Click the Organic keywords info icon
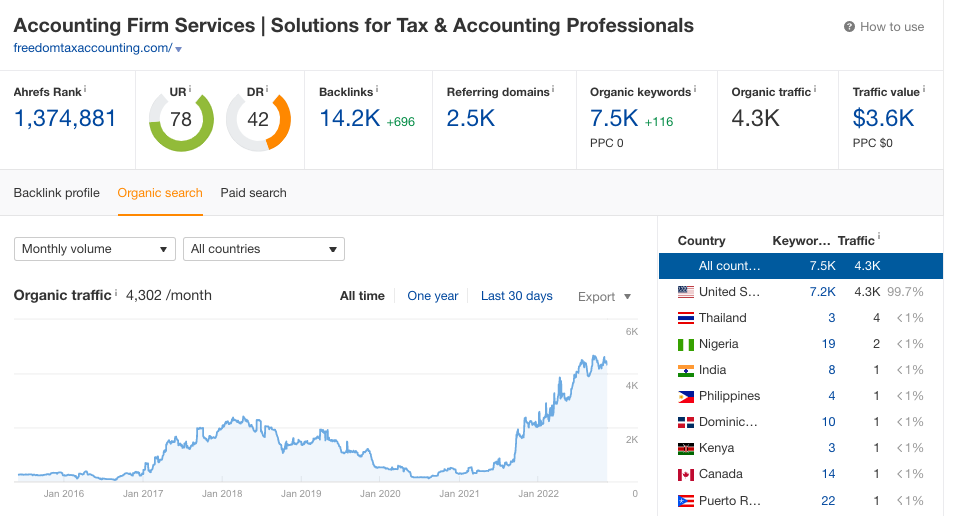 (x=695, y=89)
